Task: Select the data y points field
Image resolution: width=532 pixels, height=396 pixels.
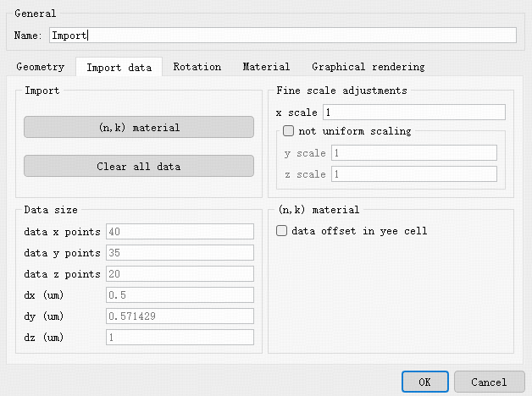Action: click(179, 253)
